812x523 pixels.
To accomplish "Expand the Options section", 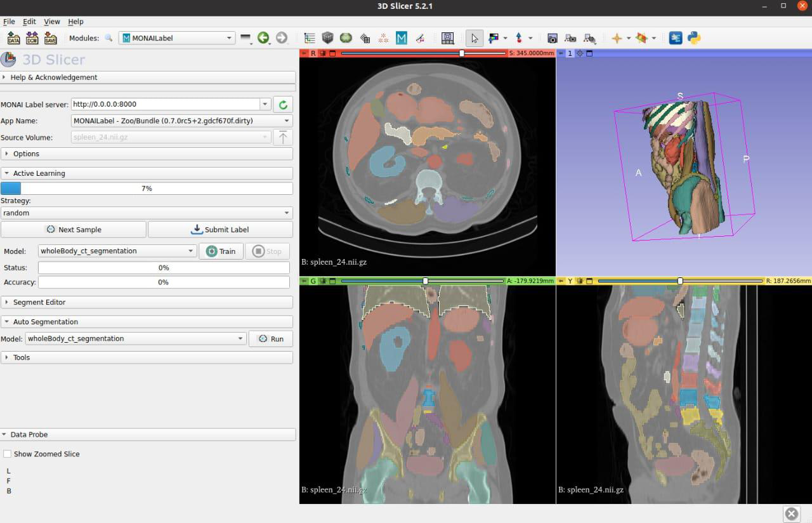I will 147,154.
